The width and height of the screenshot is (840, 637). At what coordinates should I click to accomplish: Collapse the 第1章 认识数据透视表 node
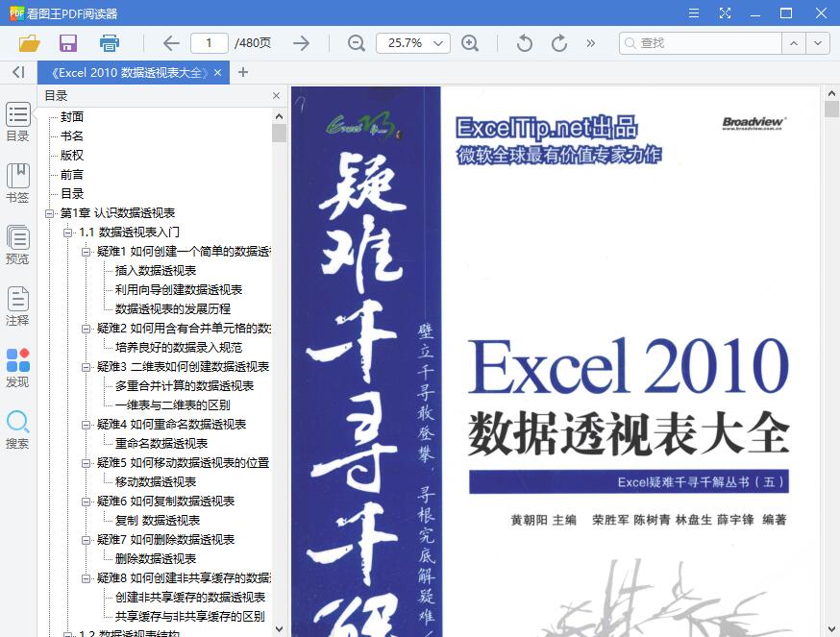(49, 213)
